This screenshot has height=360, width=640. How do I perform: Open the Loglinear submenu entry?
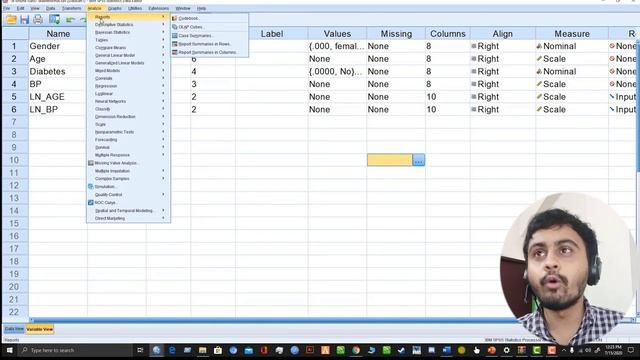tap(128, 94)
